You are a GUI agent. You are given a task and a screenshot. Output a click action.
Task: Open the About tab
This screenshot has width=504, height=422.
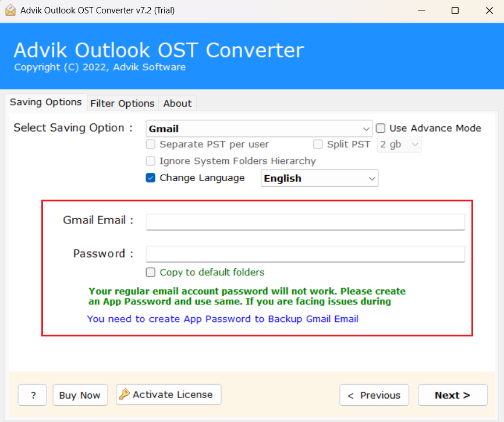coord(178,104)
